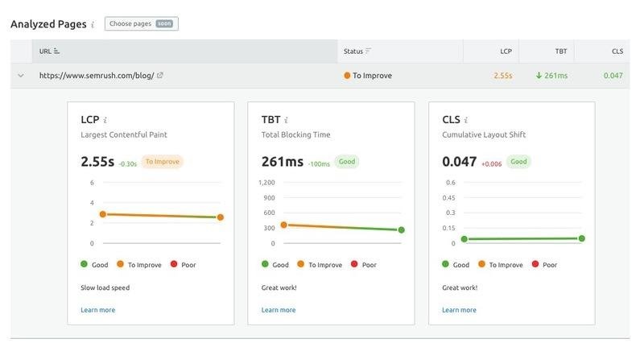
Task: Click the green down arrow next to 261ms
Action: tap(539, 76)
